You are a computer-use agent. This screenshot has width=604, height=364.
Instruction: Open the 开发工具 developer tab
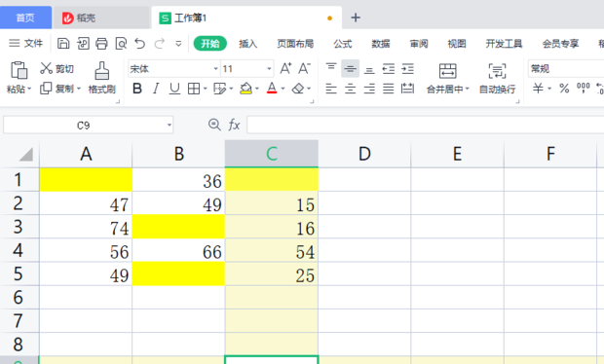point(504,44)
